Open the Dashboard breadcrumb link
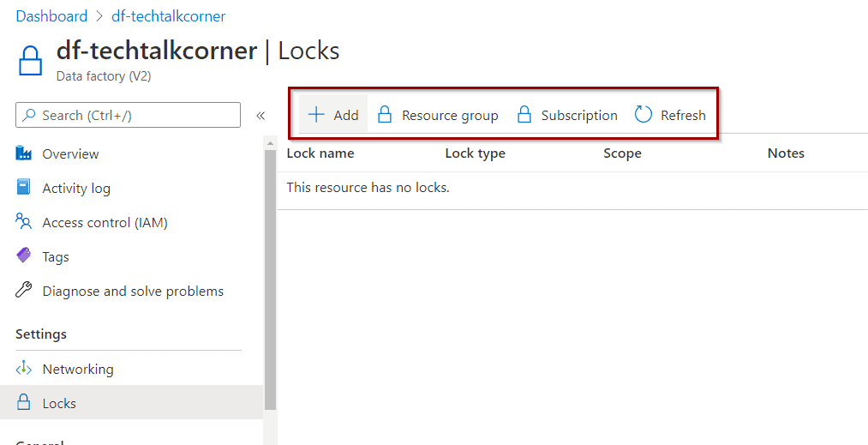The width and height of the screenshot is (868, 445). coord(51,16)
